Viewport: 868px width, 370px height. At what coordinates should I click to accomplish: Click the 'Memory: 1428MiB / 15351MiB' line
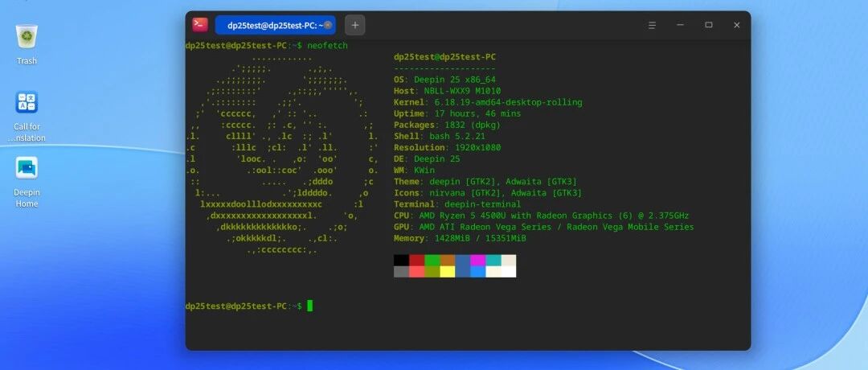point(460,238)
